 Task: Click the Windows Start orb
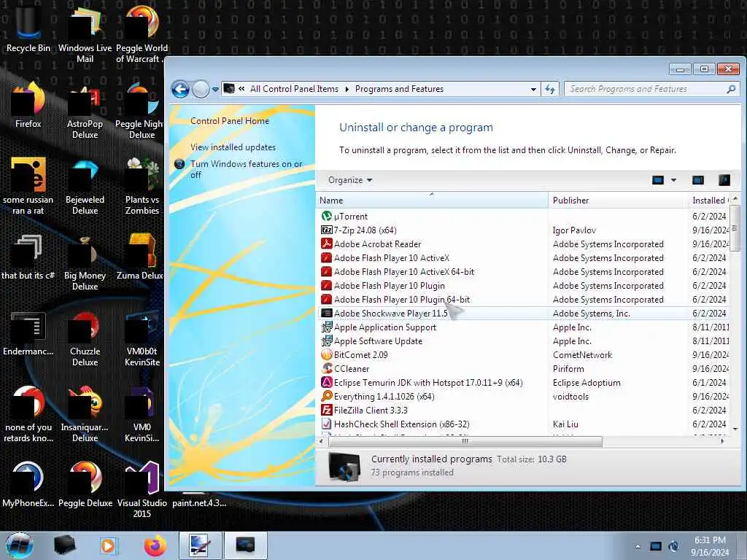(20, 545)
